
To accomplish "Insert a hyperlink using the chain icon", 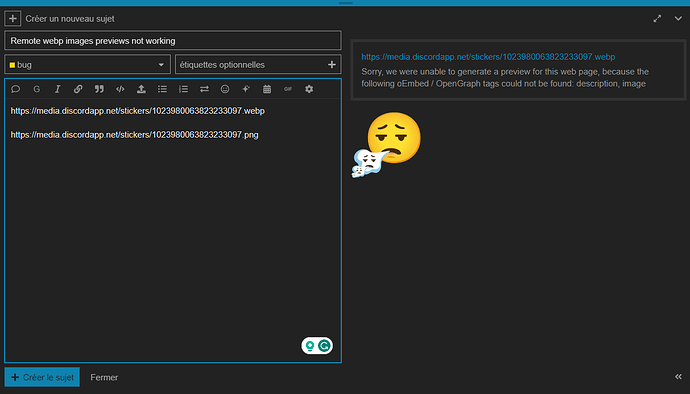I will [78, 89].
